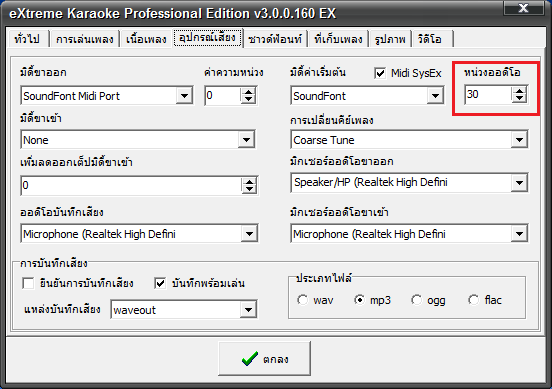Increase the ค่าความหน่วง delay value

click(x=249, y=92)
